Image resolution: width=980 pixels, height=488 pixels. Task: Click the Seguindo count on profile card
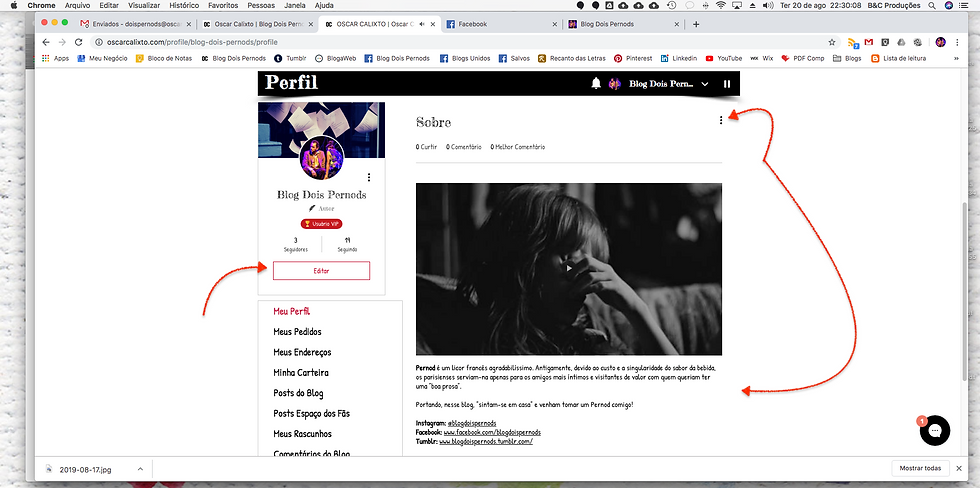pos(348,244)
